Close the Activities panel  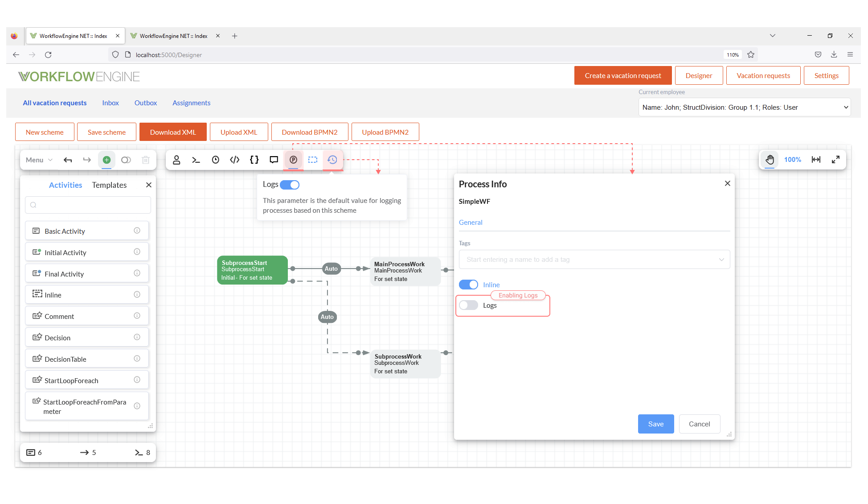coord(149,185)
